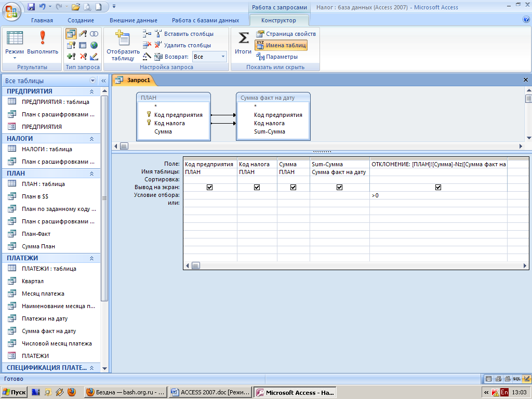Click criteria cell containing >0

[438, 195]
